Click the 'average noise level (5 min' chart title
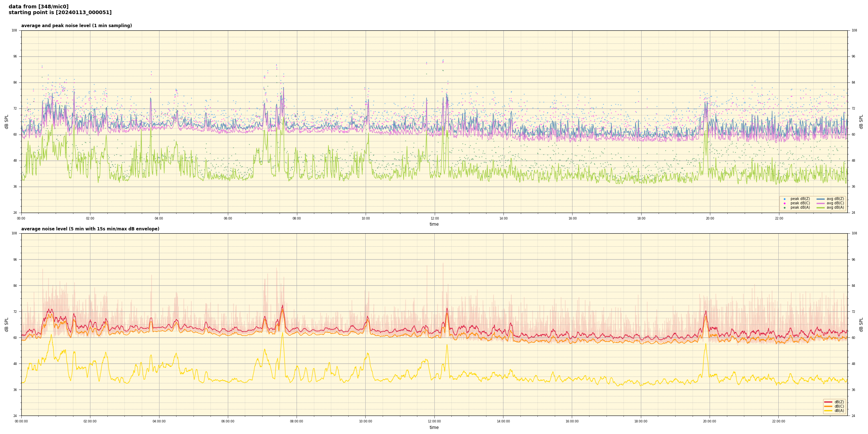The height and width of the screenshot is (434, 868). 90,229
